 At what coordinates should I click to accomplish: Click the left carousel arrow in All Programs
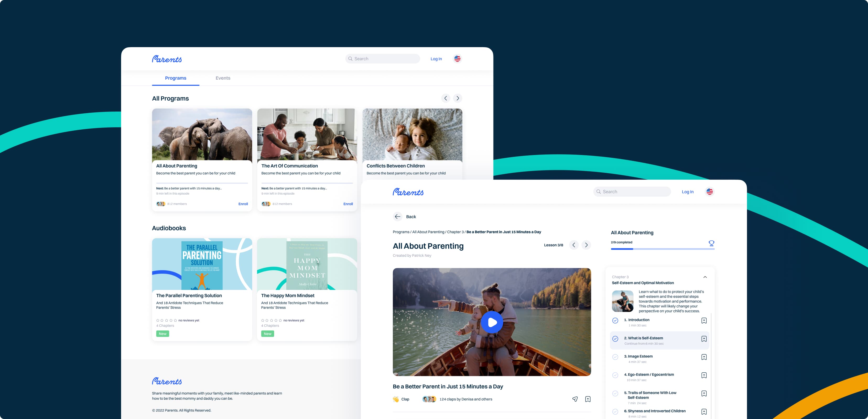446,98
